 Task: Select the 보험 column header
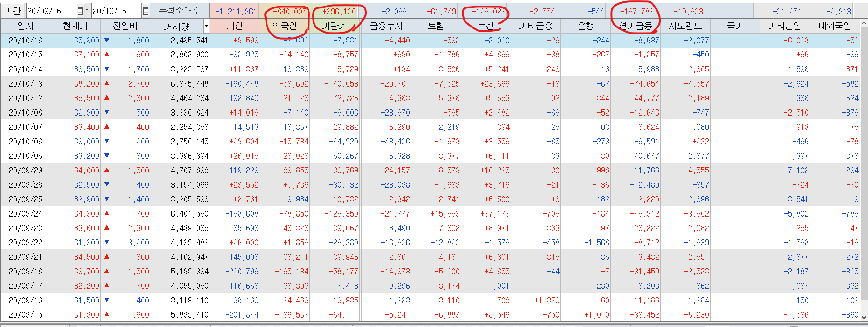pyautogui.click(x=436, y=26)
